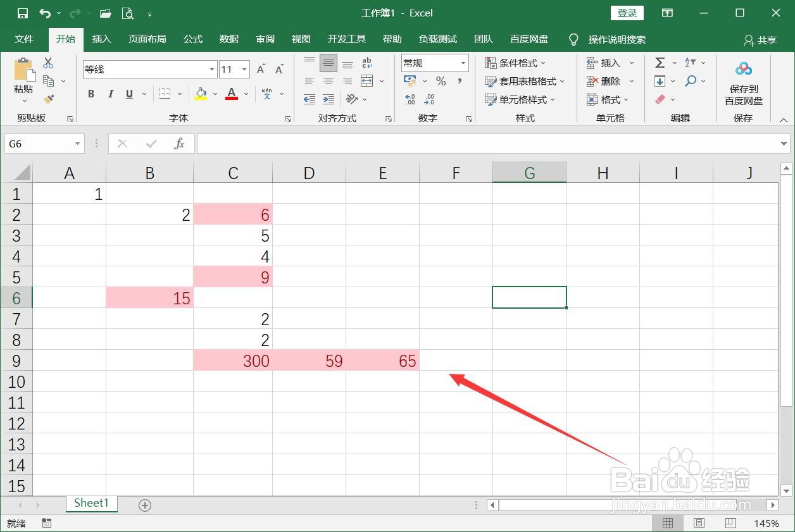
Task: Toggle center horizontal alignment
Action: [329, 81]
